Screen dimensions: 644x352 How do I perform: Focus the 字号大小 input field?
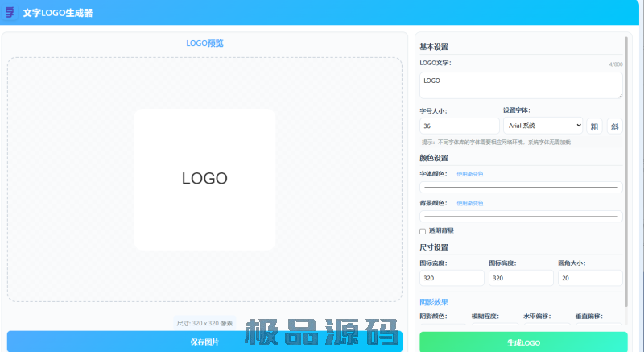459,126
